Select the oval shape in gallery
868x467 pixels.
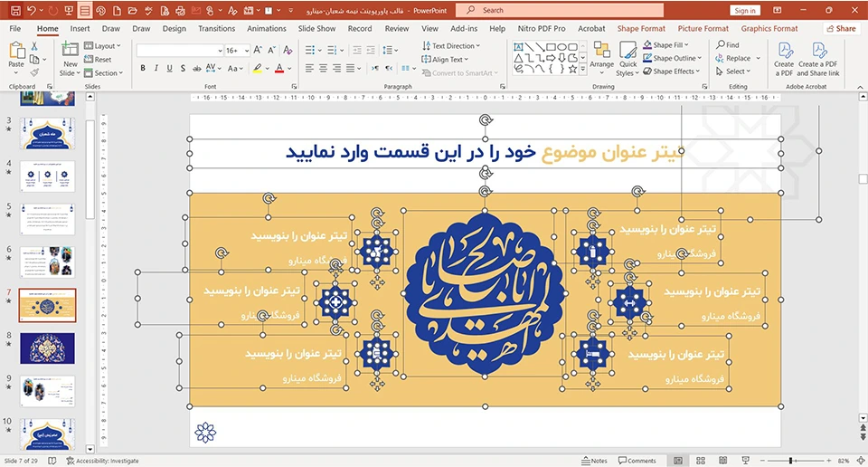[x=561, y=47]
